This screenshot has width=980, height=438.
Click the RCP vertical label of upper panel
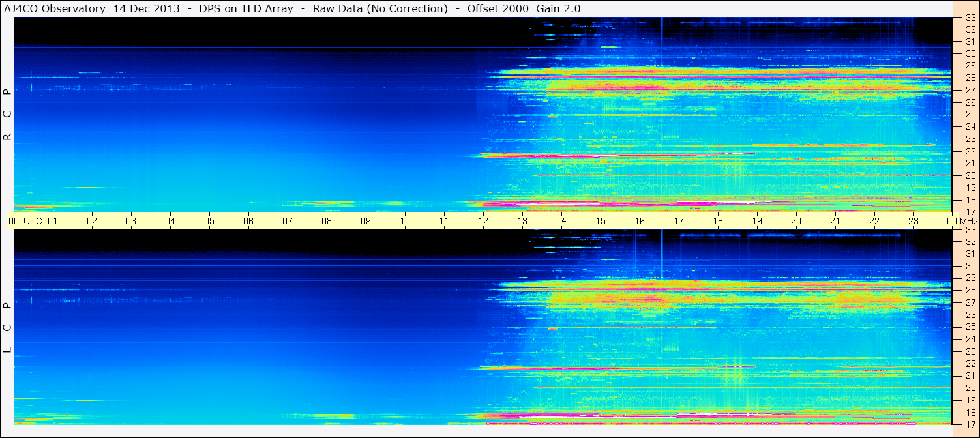(7, 115)
